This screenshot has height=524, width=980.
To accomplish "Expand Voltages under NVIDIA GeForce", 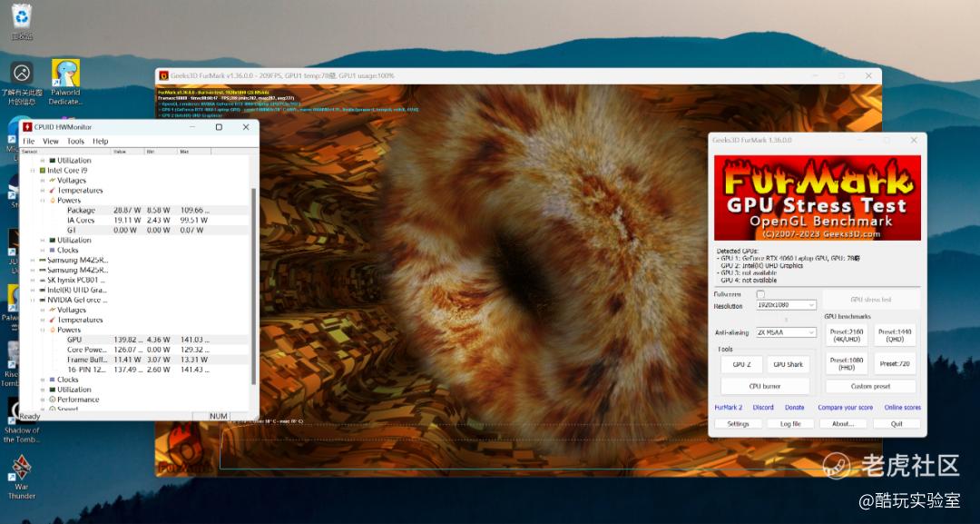I will pos(43,311).
